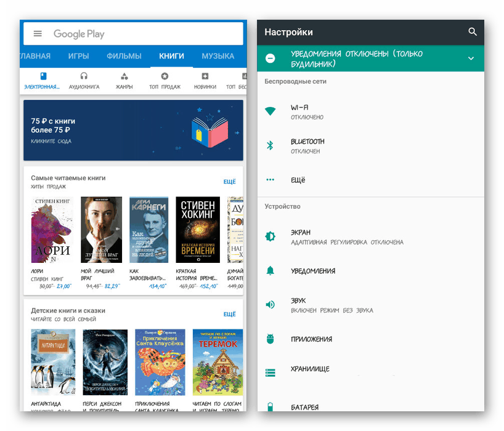The height and width of the screenshot is (431, 504).
Task: Open the Антарктида penguin book cover
Action: pyautogui.click(x=53, y=362)
